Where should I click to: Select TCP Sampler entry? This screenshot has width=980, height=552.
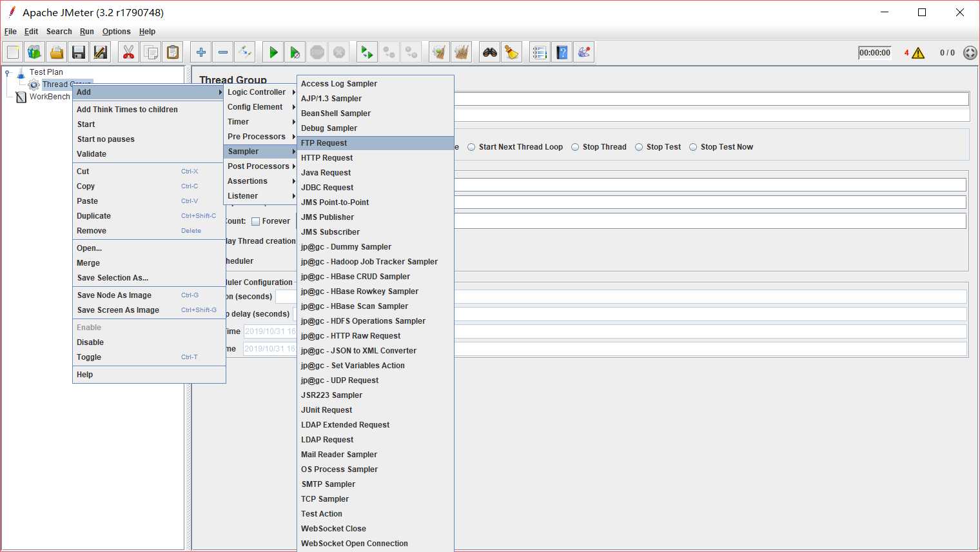click(x=376, y=499)
